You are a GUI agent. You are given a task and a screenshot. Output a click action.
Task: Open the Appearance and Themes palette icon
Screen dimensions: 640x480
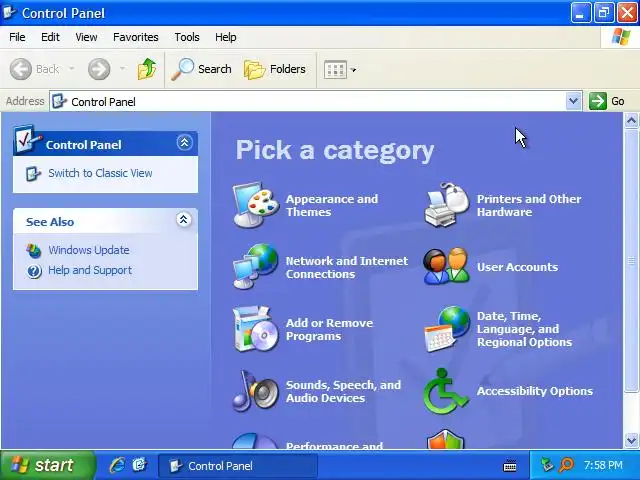(x=256, y=205)
